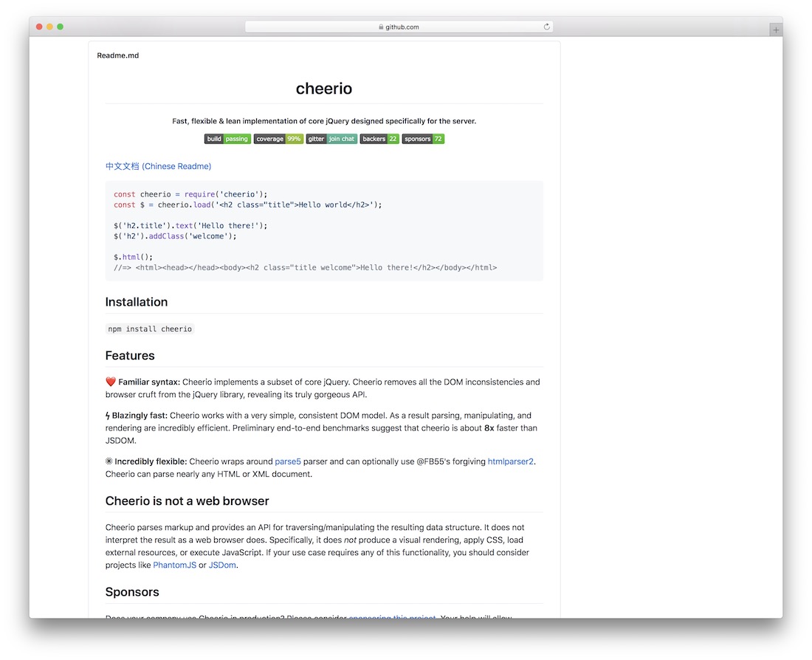Click the github.com address bar
812x660 pixels.
[x=399, y=27]
